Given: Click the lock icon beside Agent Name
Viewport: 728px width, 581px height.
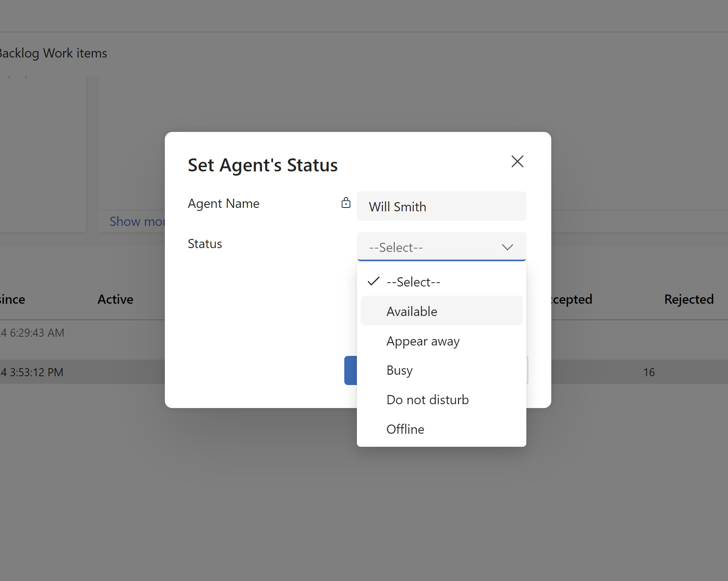Looking at the screenshot, I should coord(346,203).
